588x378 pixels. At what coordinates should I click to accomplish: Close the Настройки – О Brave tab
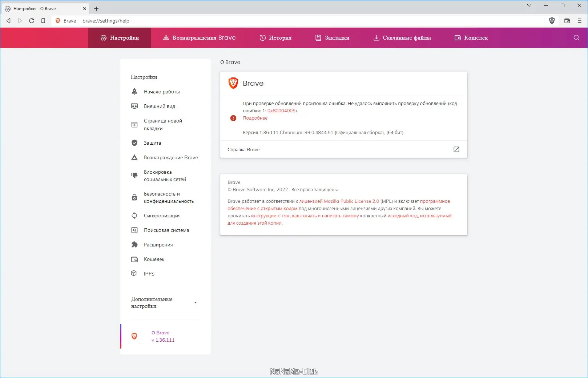point(85,9)
